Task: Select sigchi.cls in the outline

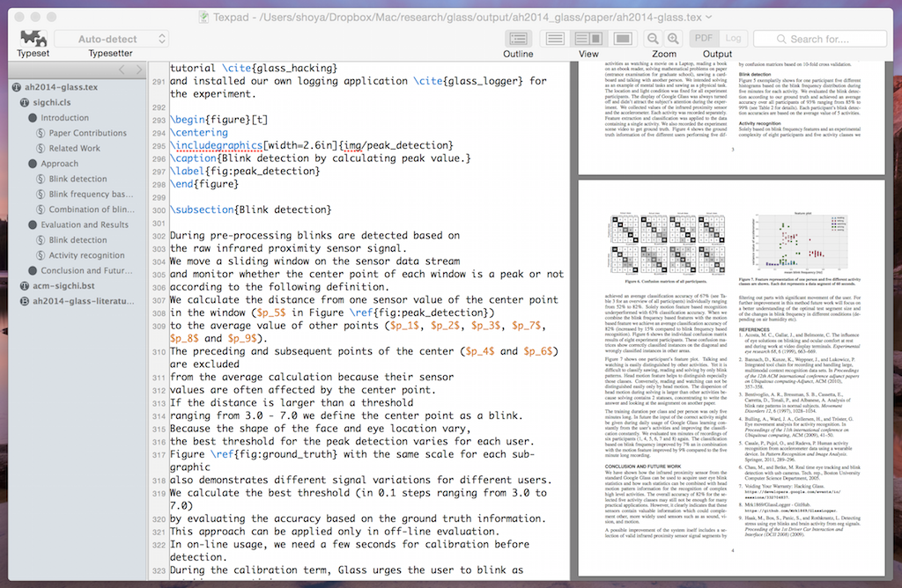Action: pos(52,102)
